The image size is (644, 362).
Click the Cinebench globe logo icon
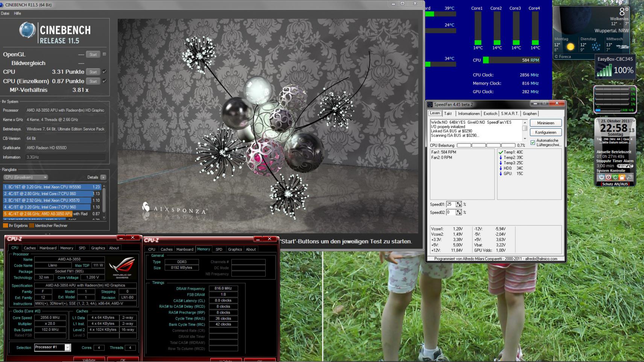(x=27, y=30)
